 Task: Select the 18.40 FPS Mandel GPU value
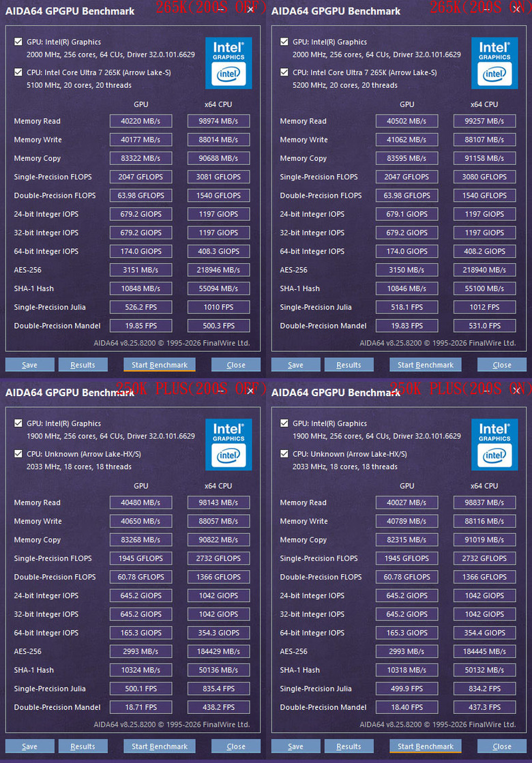tap(407, 707)
